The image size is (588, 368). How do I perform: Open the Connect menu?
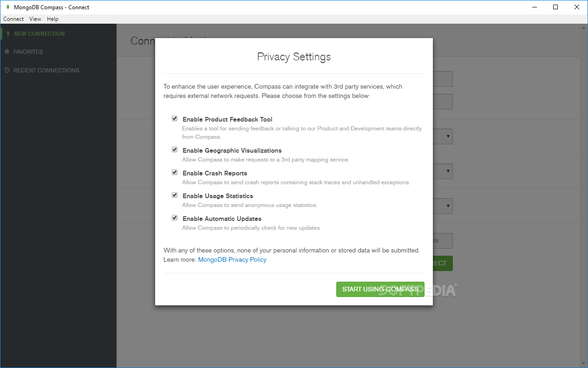tap(13, 19)
